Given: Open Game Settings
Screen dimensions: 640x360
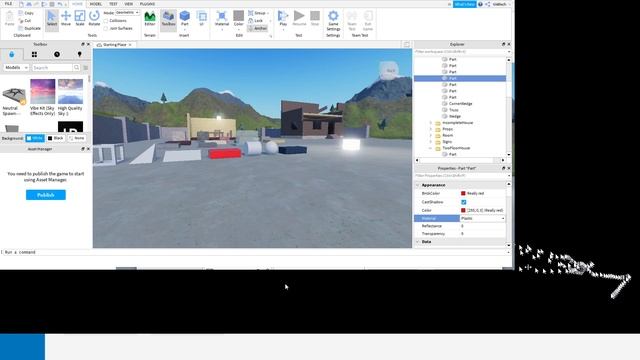Looking at the screenshot, I should pyautogui.click(x=333, y=20).
